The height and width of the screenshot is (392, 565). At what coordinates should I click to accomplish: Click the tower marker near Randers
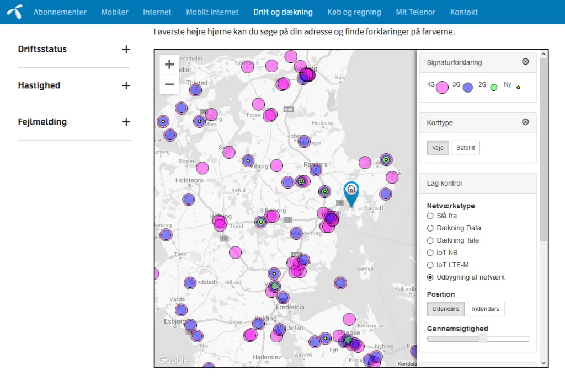coord(316,170)
